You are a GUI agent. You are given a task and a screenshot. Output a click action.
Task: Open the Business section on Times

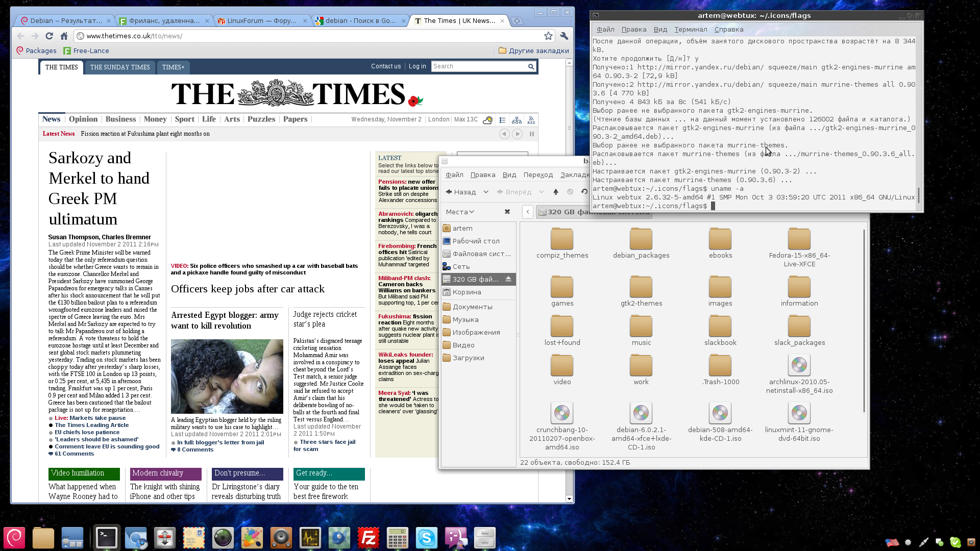120,119
